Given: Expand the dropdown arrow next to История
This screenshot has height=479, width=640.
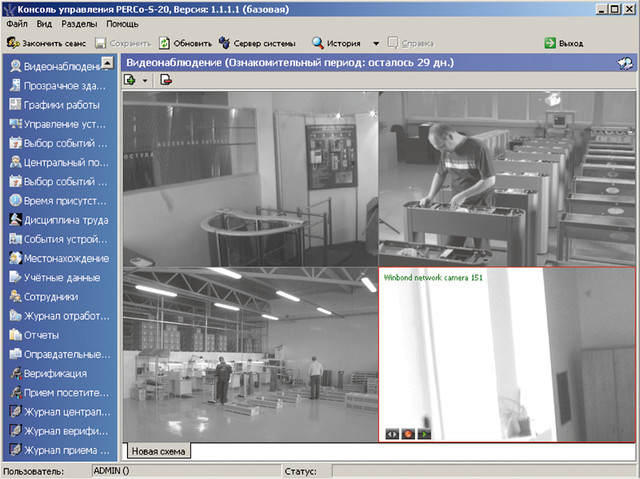Looking at the screenshot, I should point(375,44).
